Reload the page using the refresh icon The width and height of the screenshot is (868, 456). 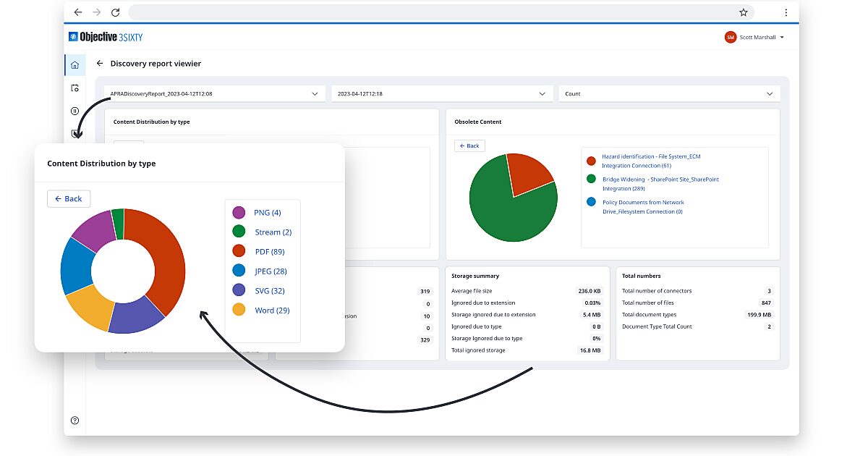[x=116, y=12]
